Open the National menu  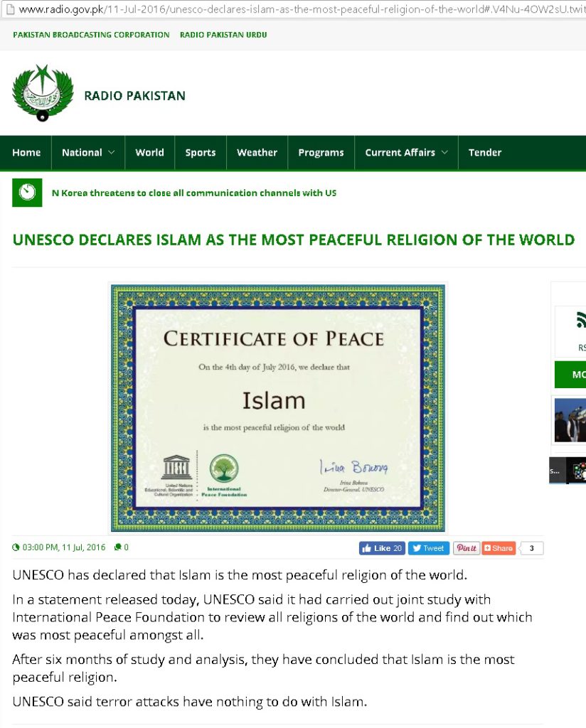[88, 152]
